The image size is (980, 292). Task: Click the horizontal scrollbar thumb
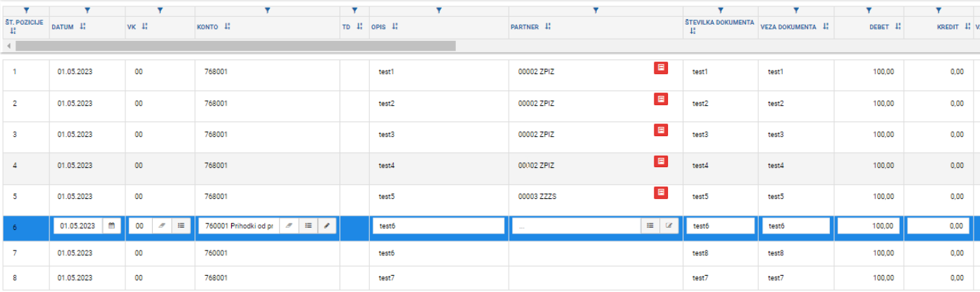click(235, 46)
